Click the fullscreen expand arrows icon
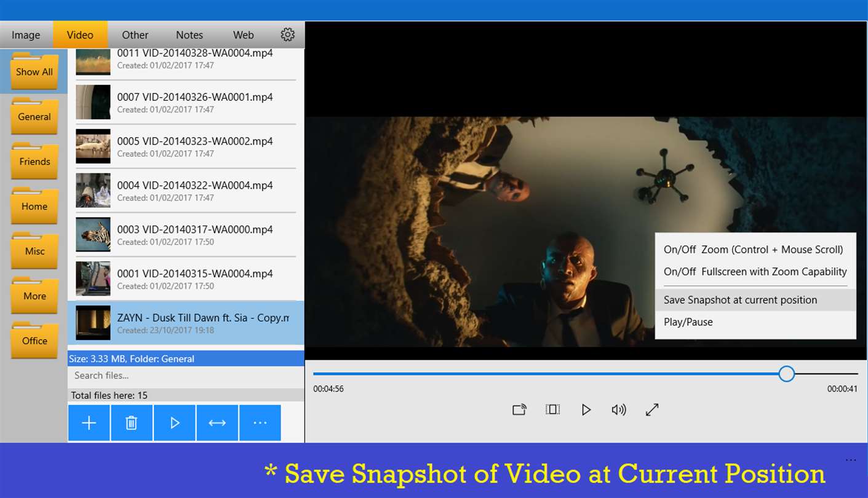 click(x=652, y=409)
